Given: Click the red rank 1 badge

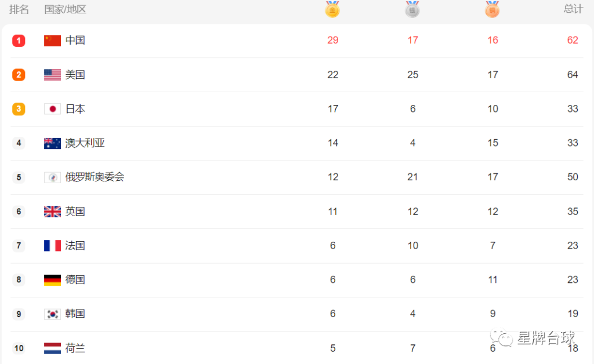Looking at the screenshot, I should click(19, 41).
